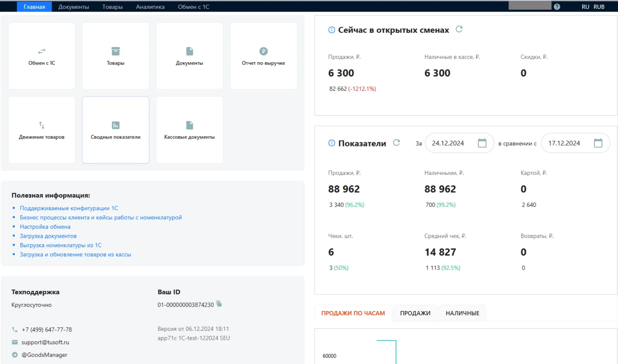Refresh the Показатели panel
Screen dimensions: 618x364
396,142
